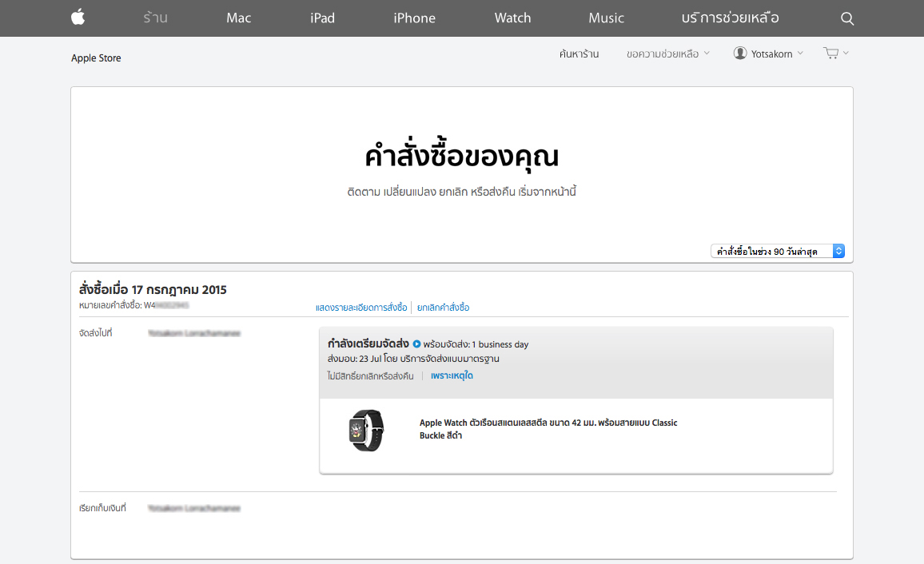The image size is (924, 564).
Task: Expand the ขอความช่วยเหลือ help dropdown
Action: pyautogui.click(x=667, y=54)
